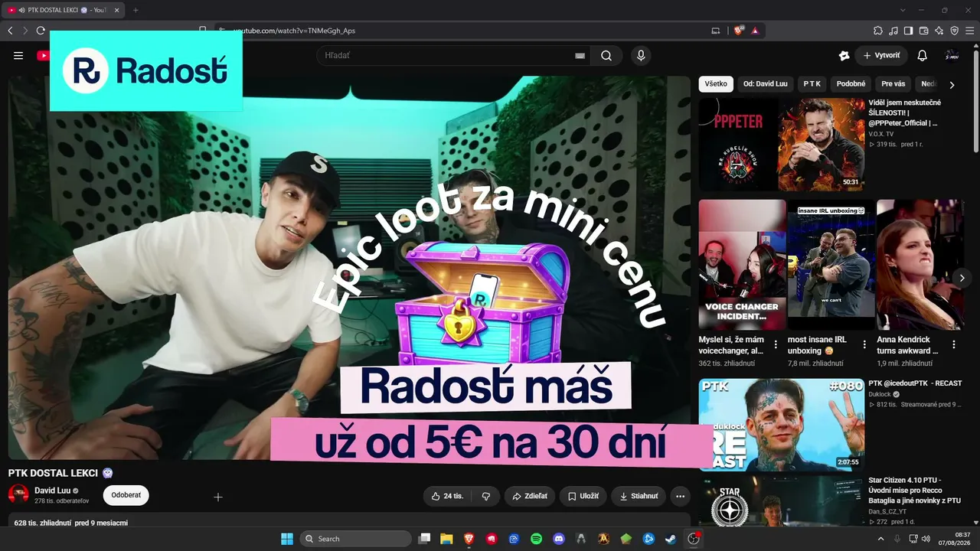Open Leo AI sparkle icon in toolbar
This screenshot has width=980, height=551.
pos(939,31)
